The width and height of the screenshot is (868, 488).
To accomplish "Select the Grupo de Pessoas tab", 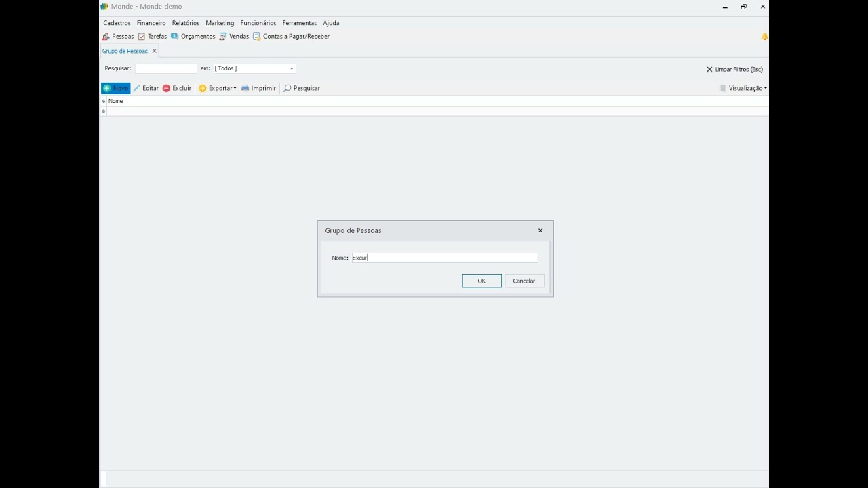I will point(125,51).
